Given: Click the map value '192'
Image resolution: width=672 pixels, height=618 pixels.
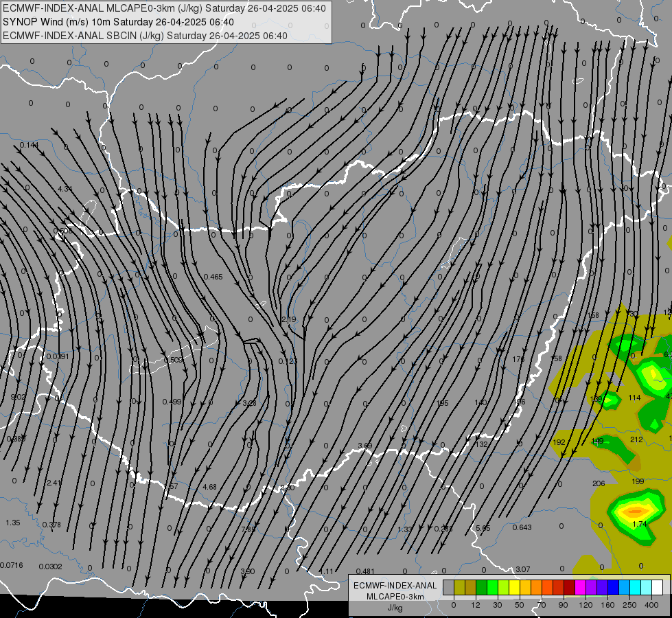Looking at the screenshot, I should 559,443.
